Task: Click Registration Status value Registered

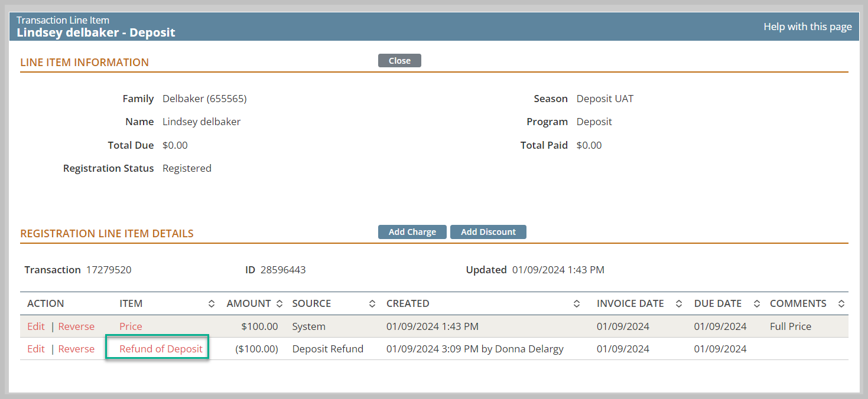Action: 187,168
